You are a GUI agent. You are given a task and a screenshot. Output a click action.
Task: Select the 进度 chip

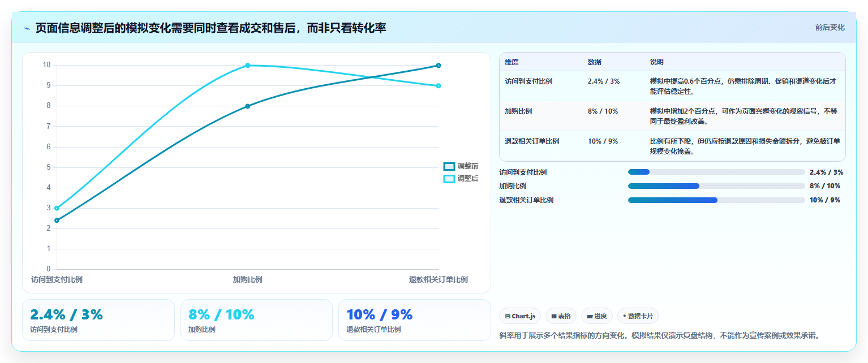597,316
